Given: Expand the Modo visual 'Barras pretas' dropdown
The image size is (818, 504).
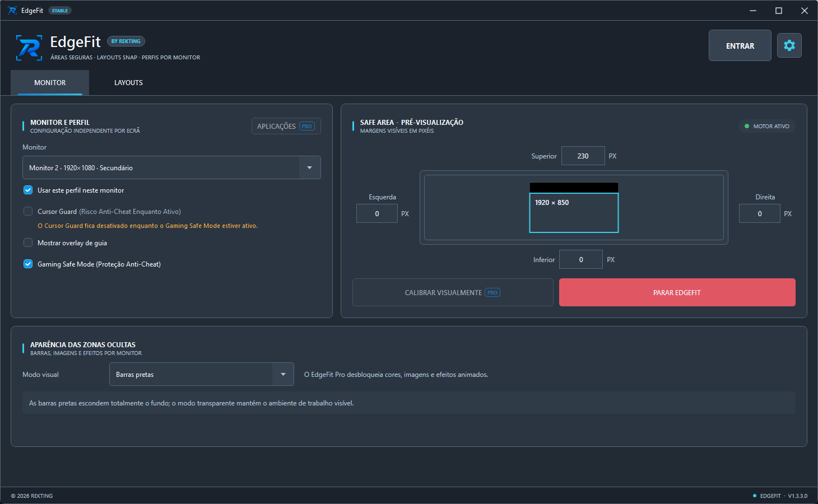Looking at the screenshot, I should 202,374.
